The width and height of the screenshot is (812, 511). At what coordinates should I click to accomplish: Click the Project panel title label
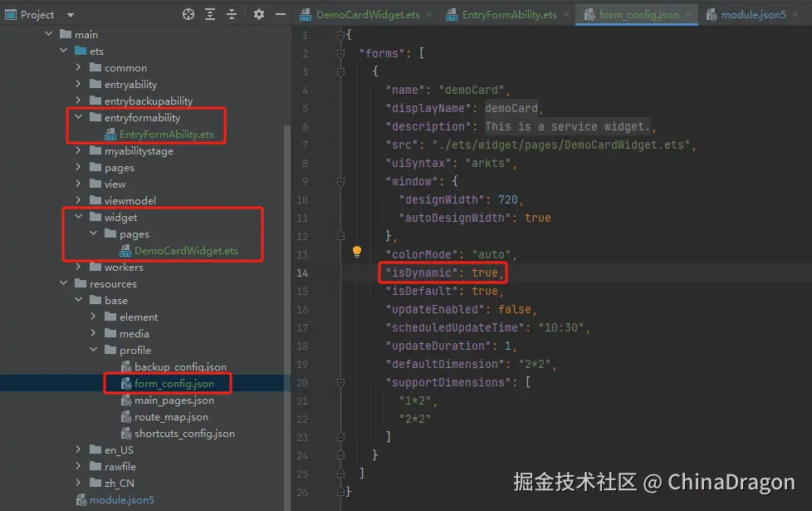pyautogui.click(x=37, y=14)
